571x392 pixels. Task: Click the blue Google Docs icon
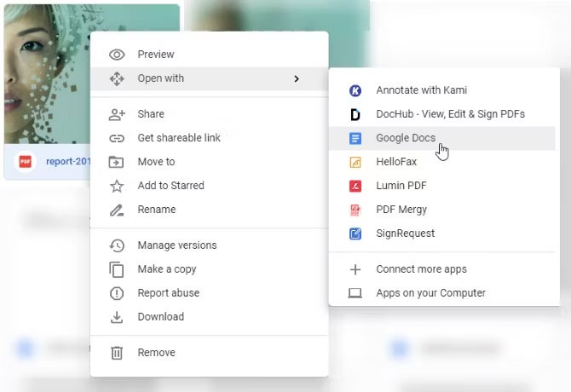[x=355, y=138]
